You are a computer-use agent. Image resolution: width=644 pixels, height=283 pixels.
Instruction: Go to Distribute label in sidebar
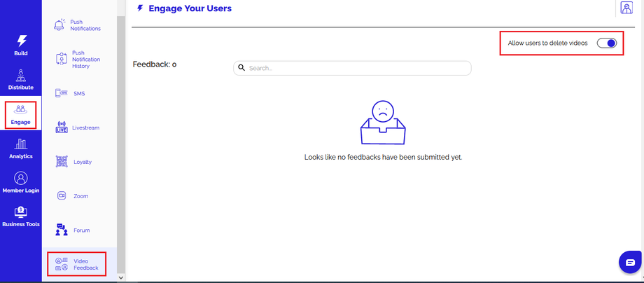[x=21, y=88]
